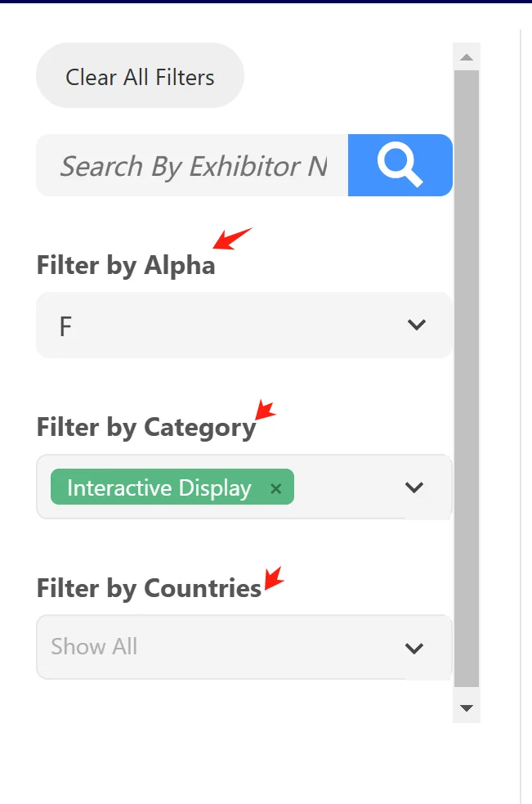Screen dimensions: 532x804
Task: Click the scrollbar up arrow
Action: pos(467,57)
